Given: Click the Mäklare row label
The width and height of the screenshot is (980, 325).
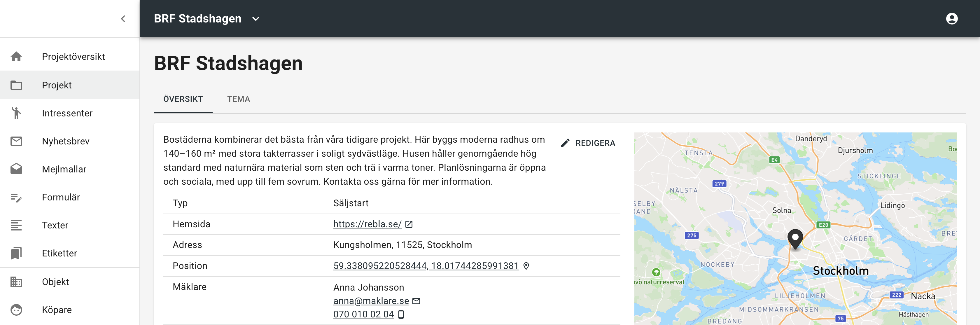Looking at the screenshot, I should click(190, 287).
